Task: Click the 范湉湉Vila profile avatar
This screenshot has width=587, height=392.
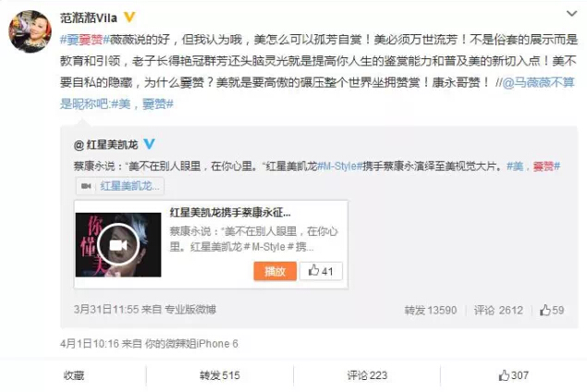Action: (x=30, y=31)
